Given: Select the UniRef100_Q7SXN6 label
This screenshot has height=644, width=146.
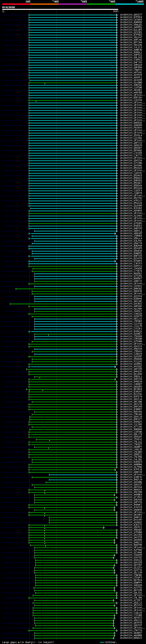Looking at the screenshot, I should [x=131, y=163].
